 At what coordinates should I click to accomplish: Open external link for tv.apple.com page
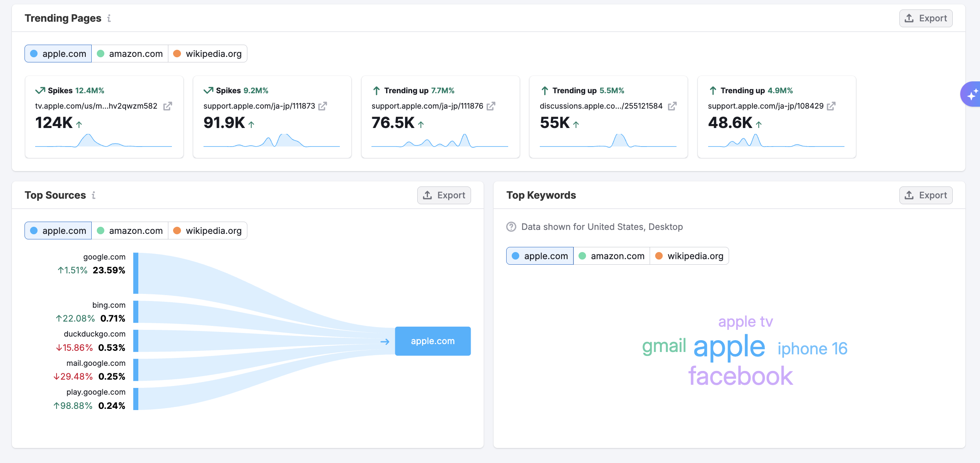pos(168,106)
